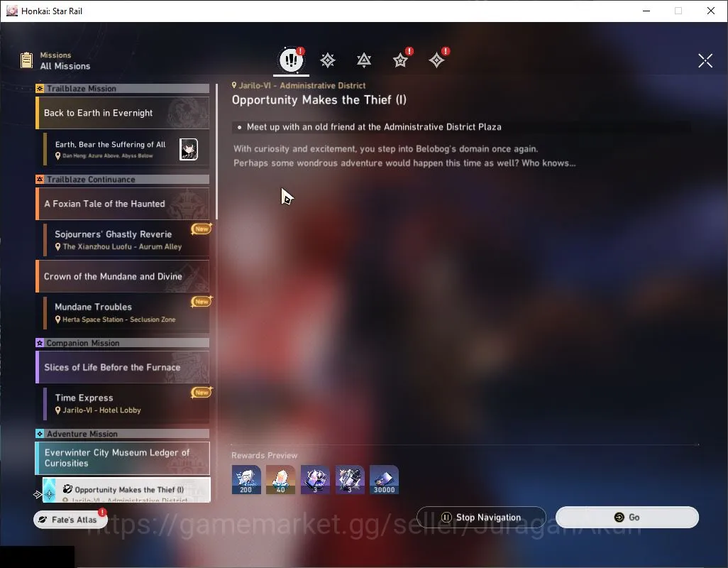Open the Back to Earth in Evernight mission

click(x=123, y=113)
